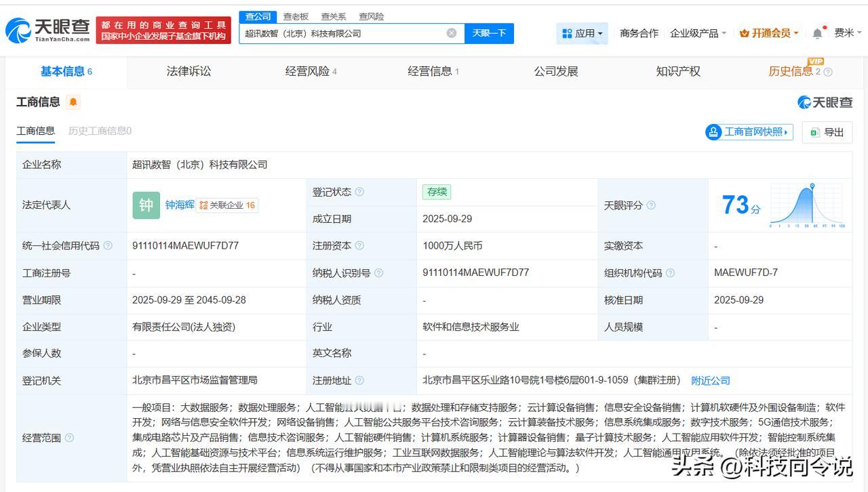868x492 pixels.
Task: Click the 有限责任公司(法人独资) company type value
Action: pos(184,327)
